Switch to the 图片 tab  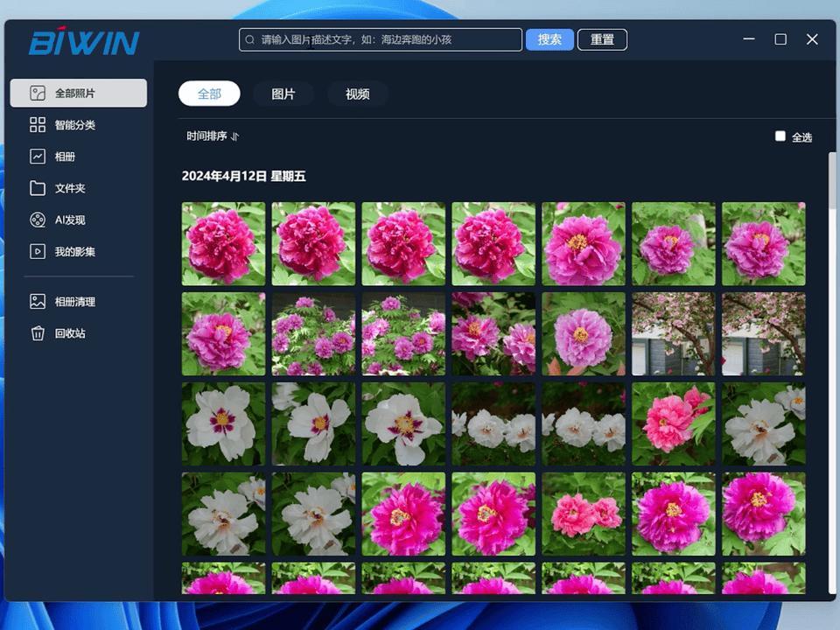tap(283, 93)
